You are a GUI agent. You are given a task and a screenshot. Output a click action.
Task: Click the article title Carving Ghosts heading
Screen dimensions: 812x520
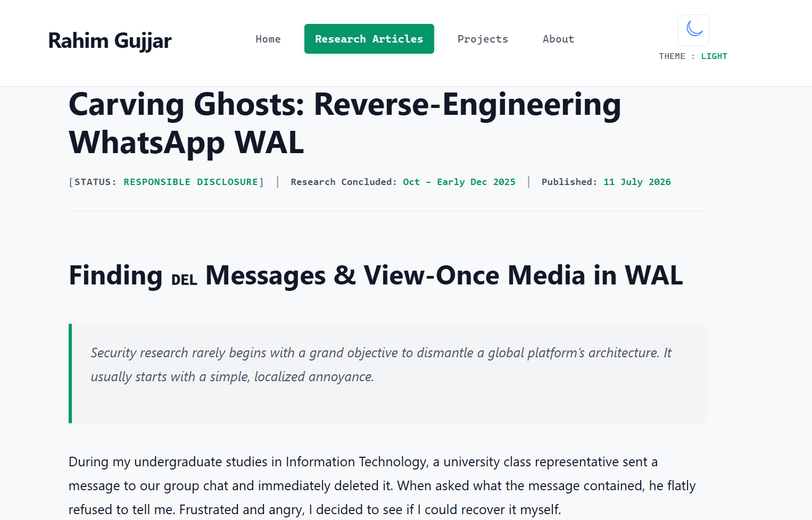[x=345, y=123]
